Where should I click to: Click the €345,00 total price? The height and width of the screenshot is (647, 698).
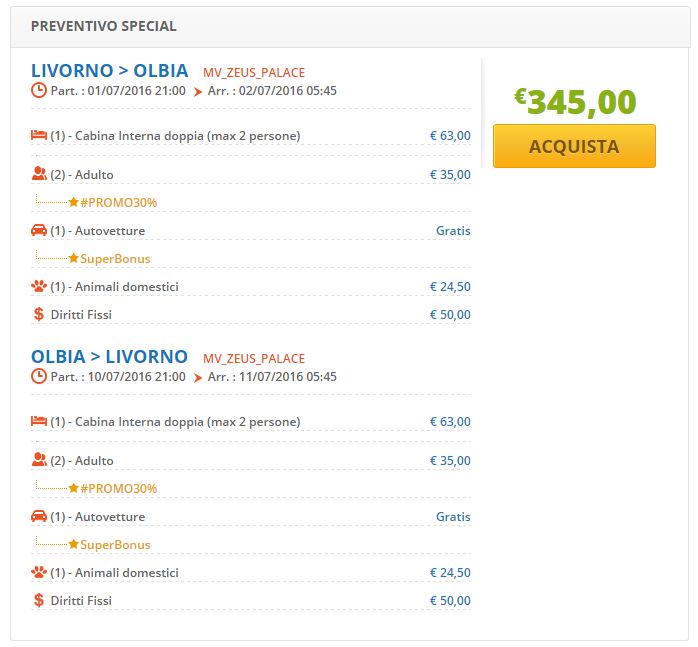pos(575,102)
